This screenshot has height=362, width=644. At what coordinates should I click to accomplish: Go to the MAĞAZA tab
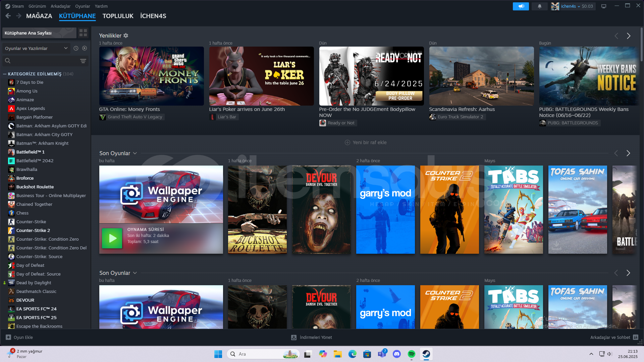(39, 16)
